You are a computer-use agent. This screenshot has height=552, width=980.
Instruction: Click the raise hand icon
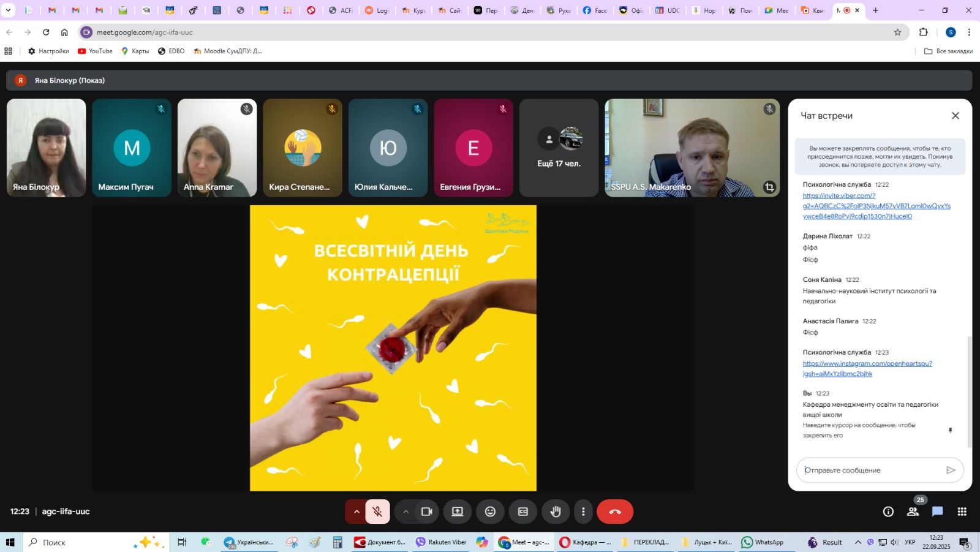556,512
